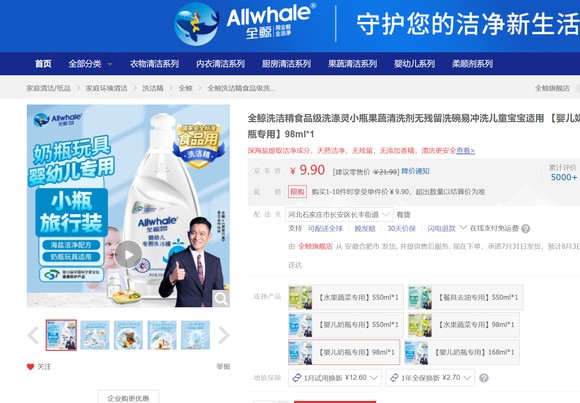Show next product thumbnails
580x403 pixels.
(224, 335)
